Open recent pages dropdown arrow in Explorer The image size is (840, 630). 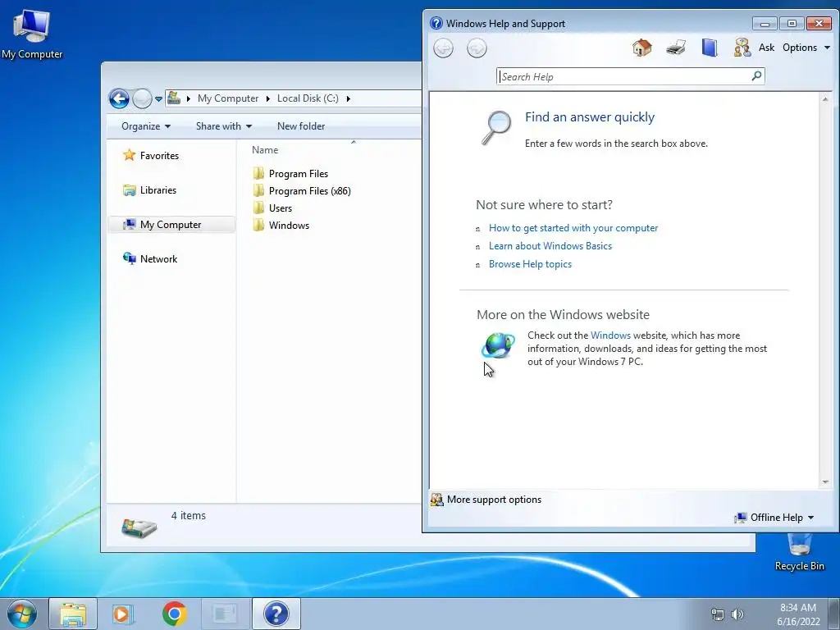pyautogui.click(x=158, y=99)
